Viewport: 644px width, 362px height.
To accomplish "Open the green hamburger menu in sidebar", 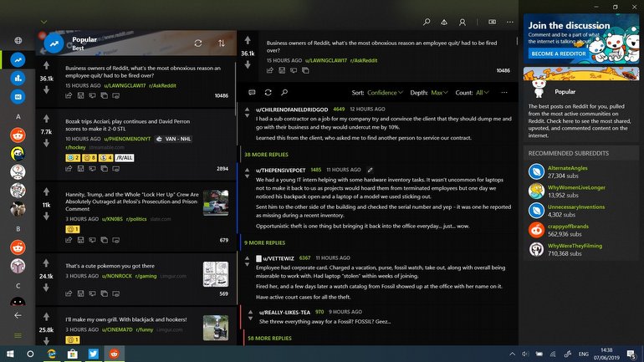I will (18, 335).
